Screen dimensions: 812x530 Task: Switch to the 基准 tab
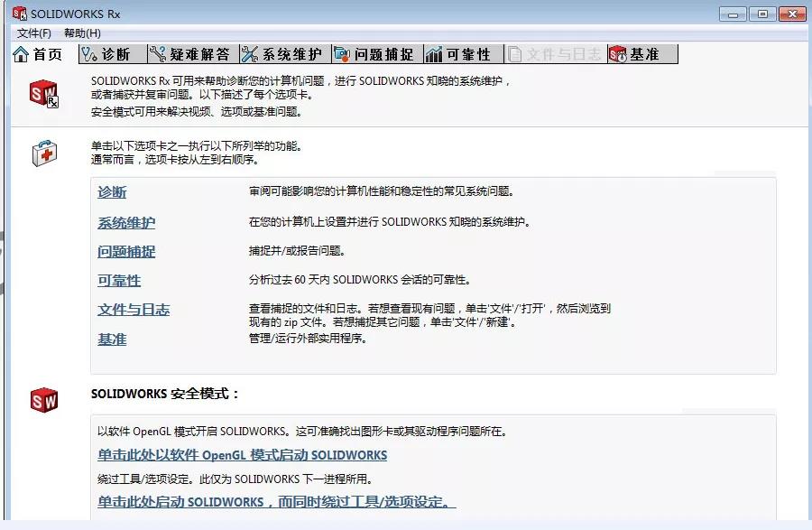[x=642, y=54]
